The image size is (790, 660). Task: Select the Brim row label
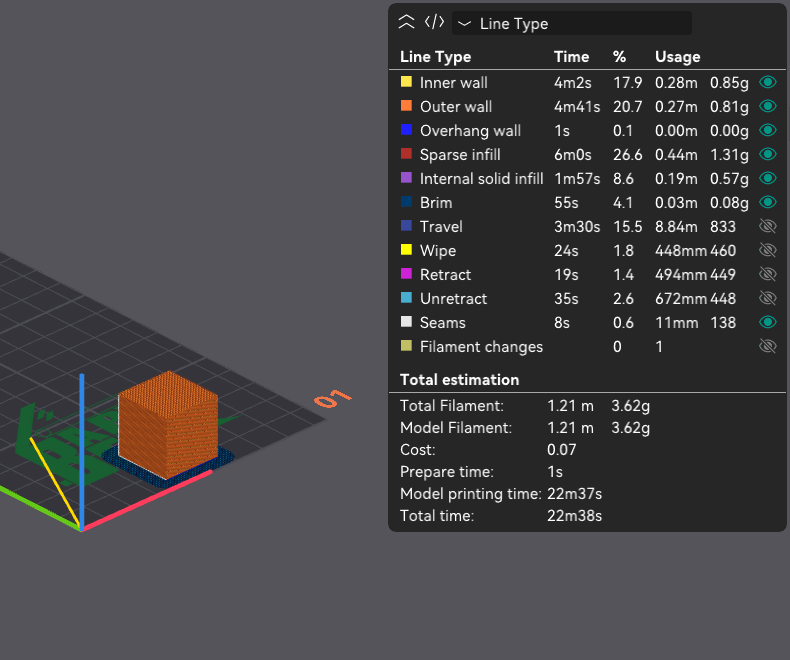pos(436,203)
